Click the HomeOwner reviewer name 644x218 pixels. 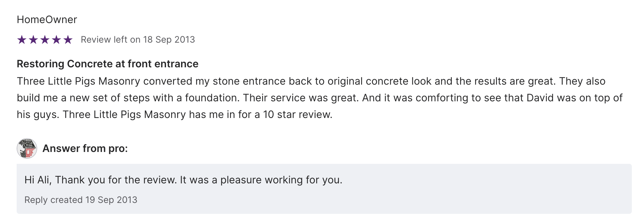point(47,20)
